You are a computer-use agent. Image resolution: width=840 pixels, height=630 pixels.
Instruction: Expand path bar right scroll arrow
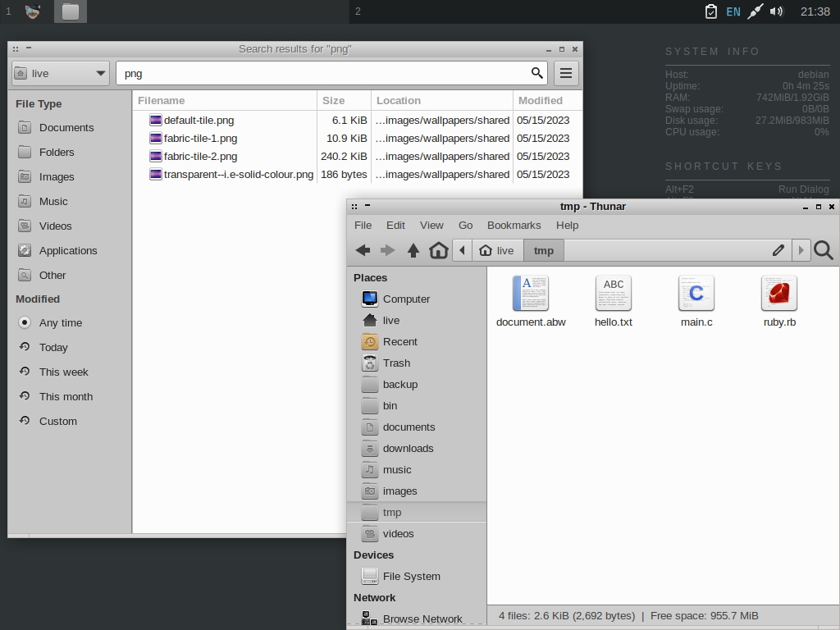coord(801,250)
